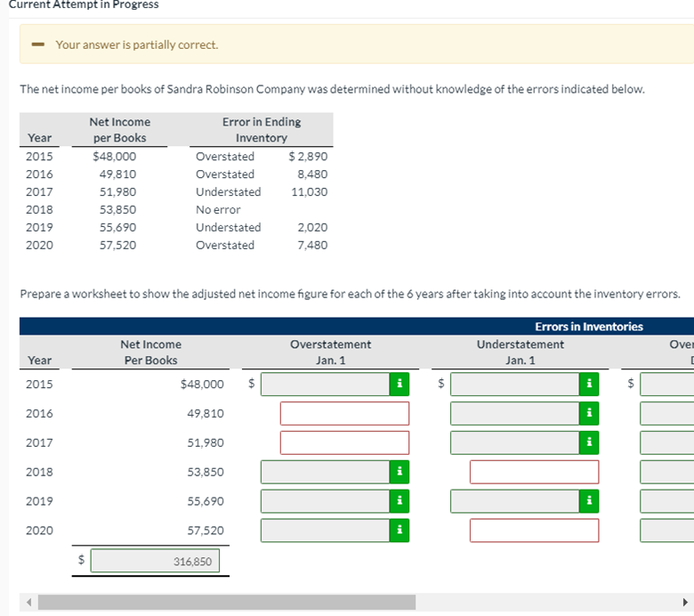Viewport: 694px width, 616px height.
Task: Click the 'Net Income Per Books' worksheet header
Action: tap(150, 352)
